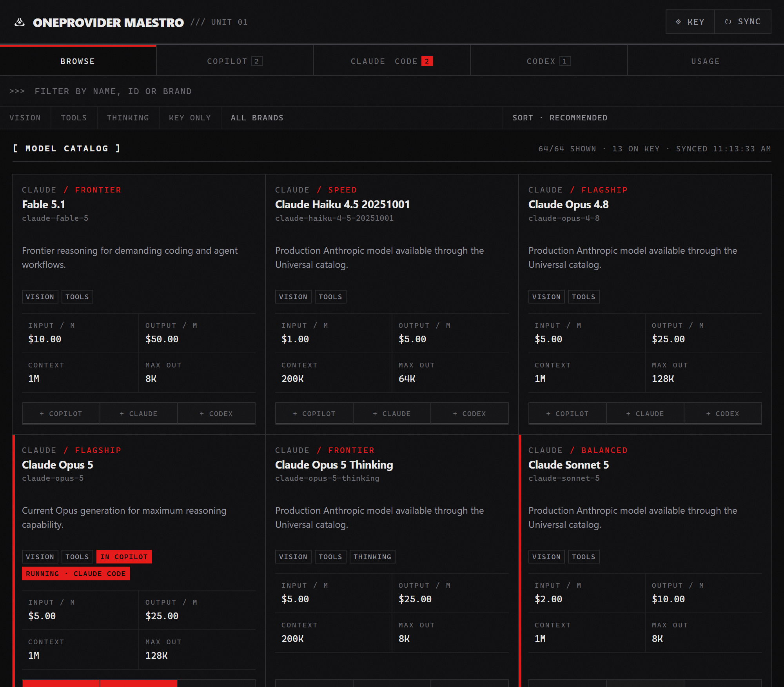Click the SPEED label on Claude Haiku 4.5
The width and height of the screenshot is (784, 687).
pyautogui.click(x=343, y=190)
